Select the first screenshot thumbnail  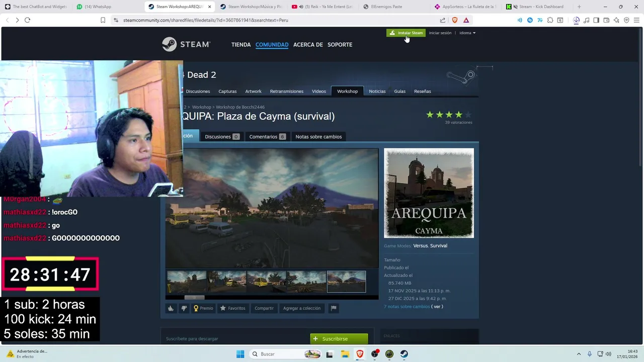coord(187,282)
